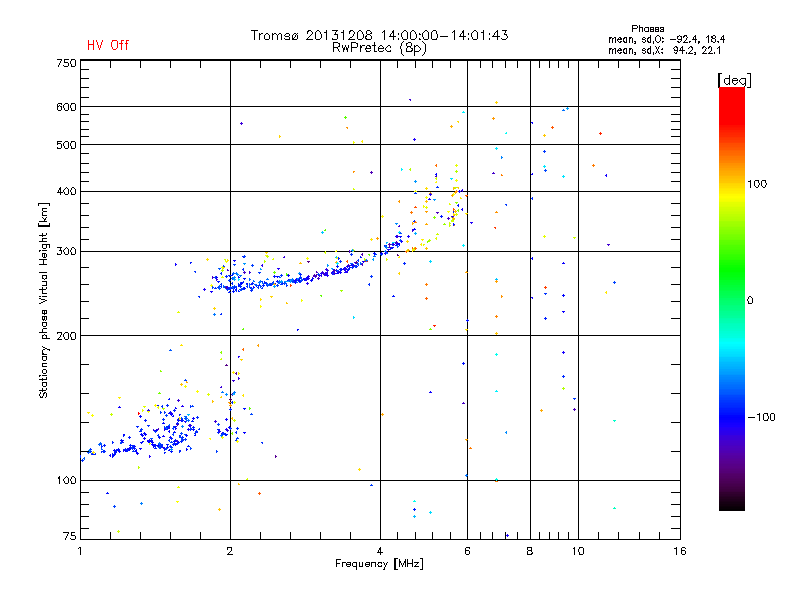Select the 'mean, sd,X: 94.2, 22.1' line
800x600 pixels.
[x=664, y=50]
